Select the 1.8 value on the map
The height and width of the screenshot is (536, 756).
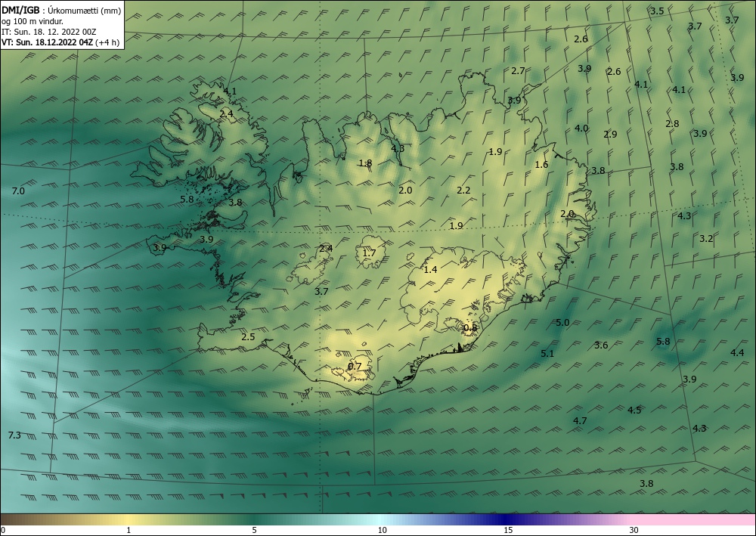click(x=365, y=163)
